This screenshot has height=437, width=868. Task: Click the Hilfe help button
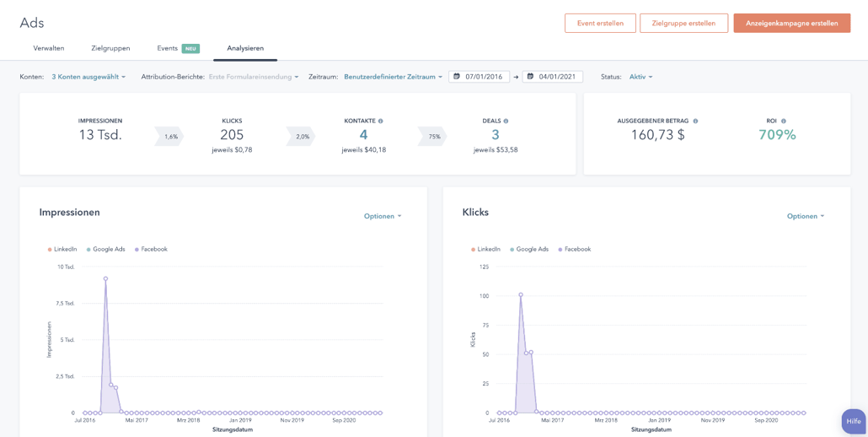coord(854,421)
